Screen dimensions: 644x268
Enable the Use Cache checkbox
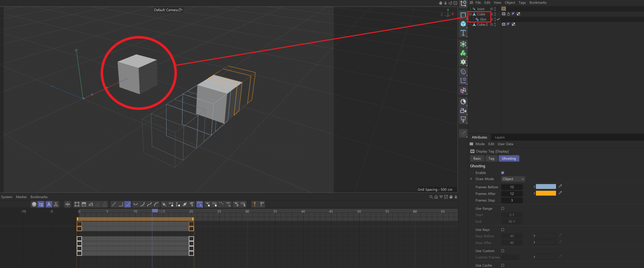(503, 265)
